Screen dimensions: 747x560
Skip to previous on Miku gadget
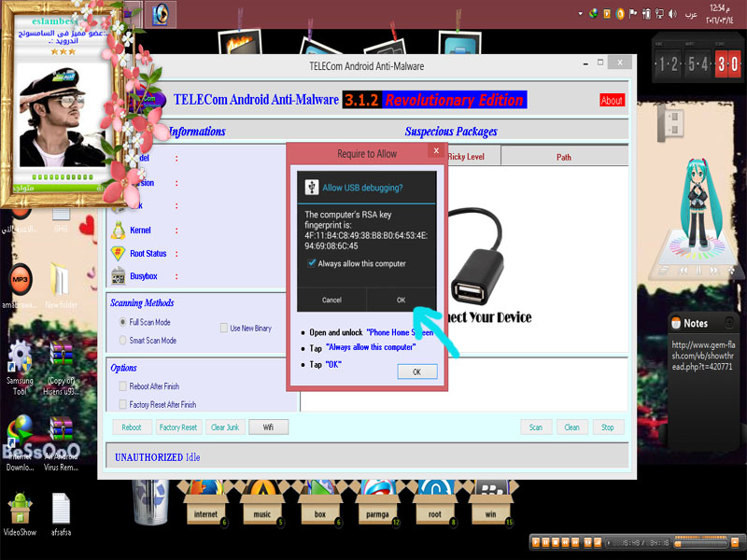(684, 271)
